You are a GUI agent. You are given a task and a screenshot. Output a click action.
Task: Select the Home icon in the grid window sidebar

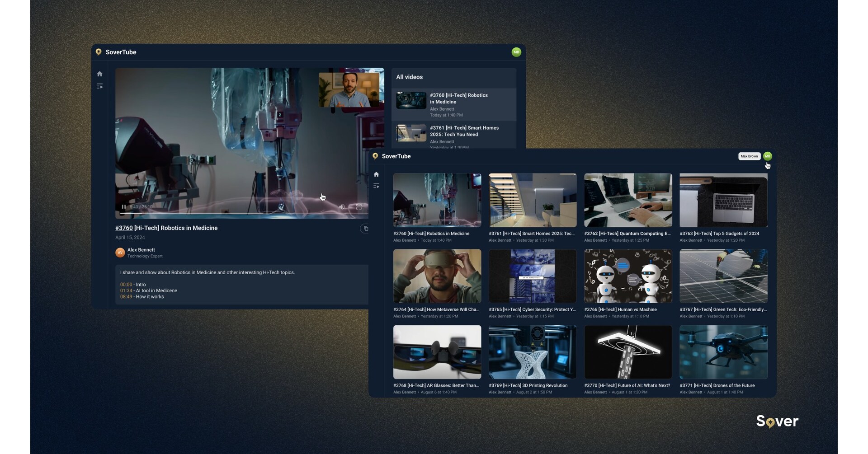click(376, 174)
